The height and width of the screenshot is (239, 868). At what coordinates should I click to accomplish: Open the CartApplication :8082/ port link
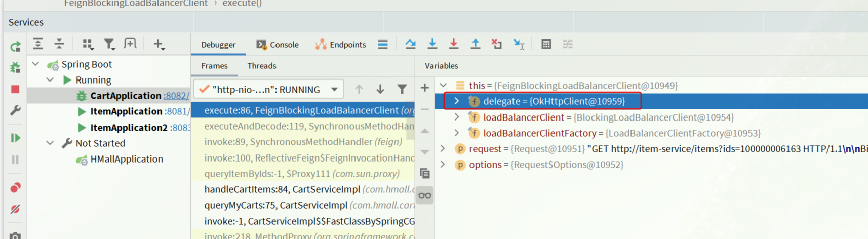click(176, 96)
